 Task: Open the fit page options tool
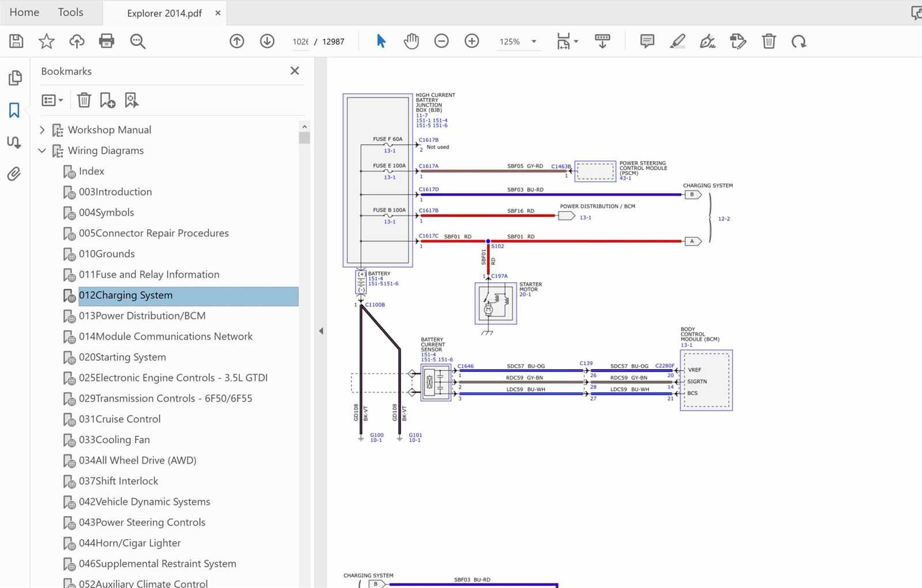(x=567, y=41)
